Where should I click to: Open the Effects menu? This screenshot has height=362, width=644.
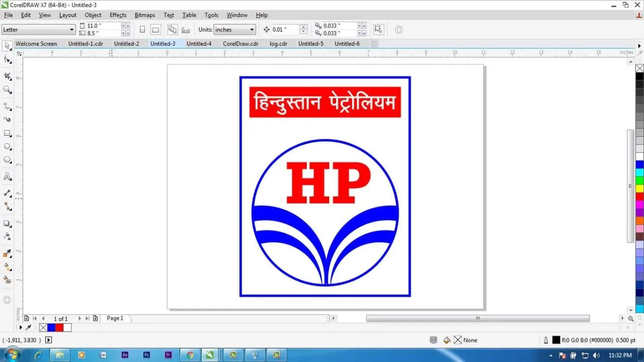click(118, 15)
